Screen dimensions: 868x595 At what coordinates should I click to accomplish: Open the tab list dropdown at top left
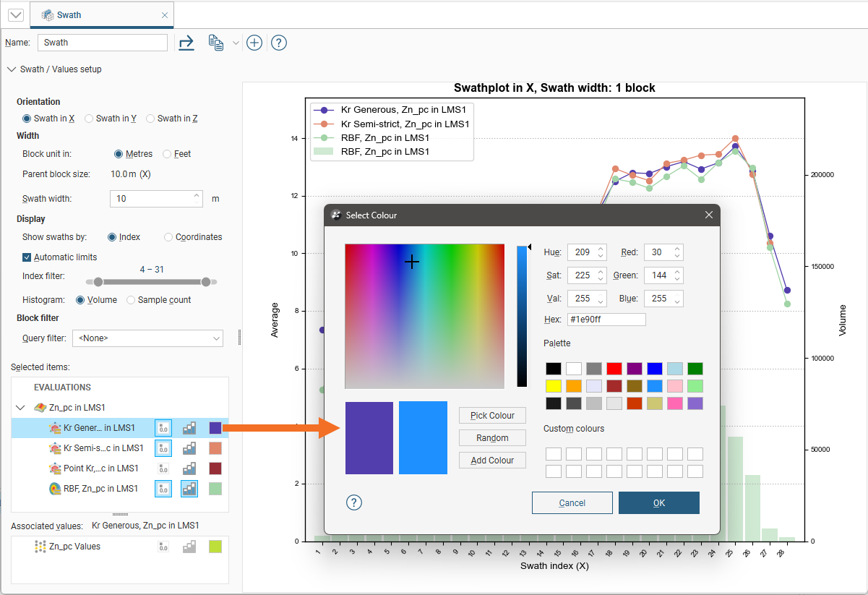tap(15, 14)
